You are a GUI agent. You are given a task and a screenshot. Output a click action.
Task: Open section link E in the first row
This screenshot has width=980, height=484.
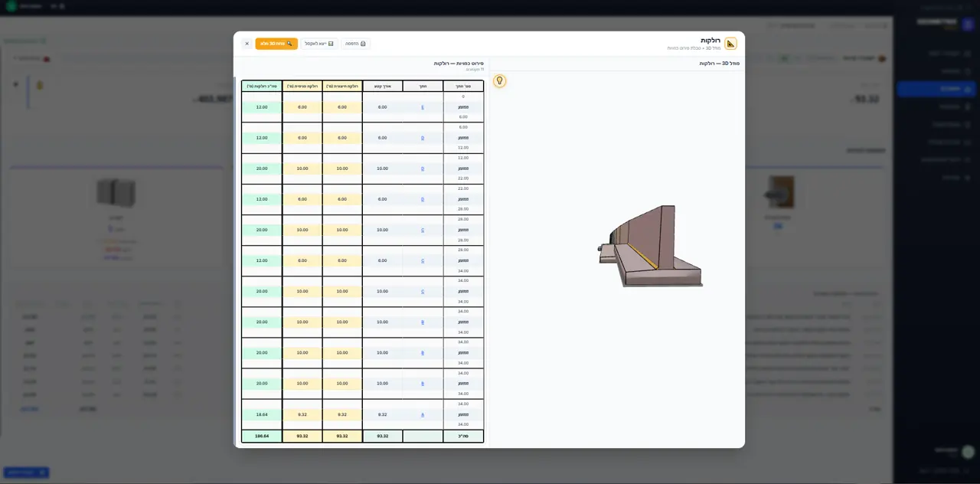click(x=423, y=107)
